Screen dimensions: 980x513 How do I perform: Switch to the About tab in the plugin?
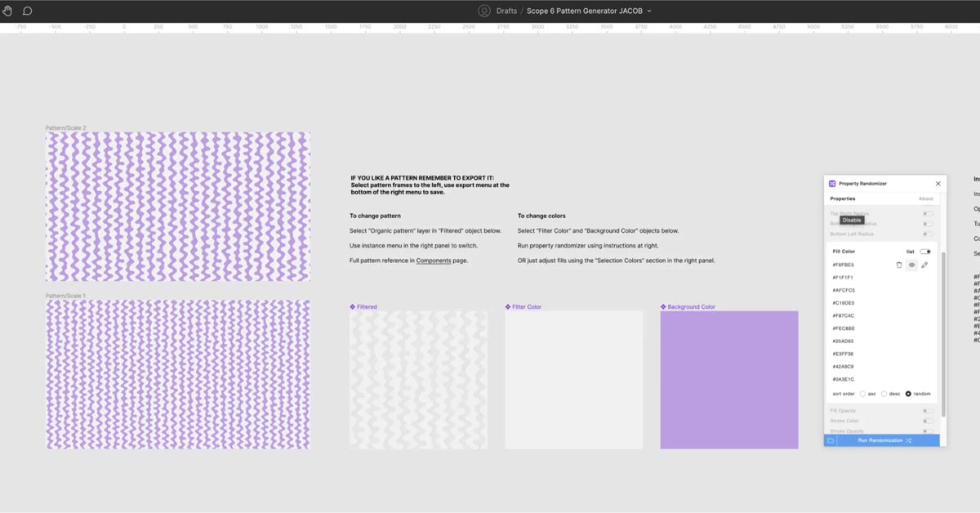click(x=925, y=199)
